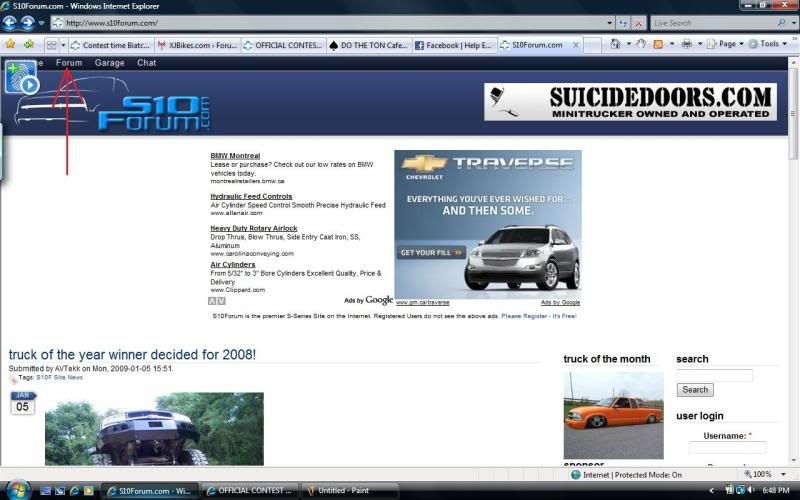Click the Home icon in the command bar
Viewport: 800px width, 500px height.
point(616,44)
